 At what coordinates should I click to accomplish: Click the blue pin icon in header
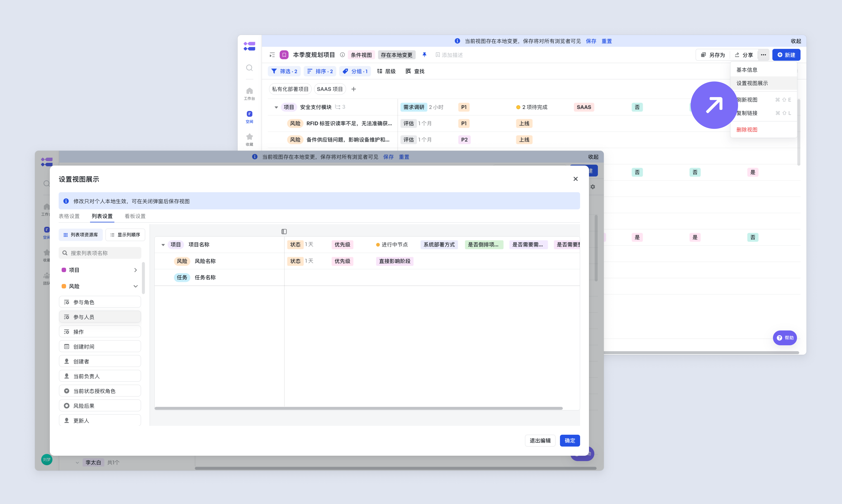[424, 55]
